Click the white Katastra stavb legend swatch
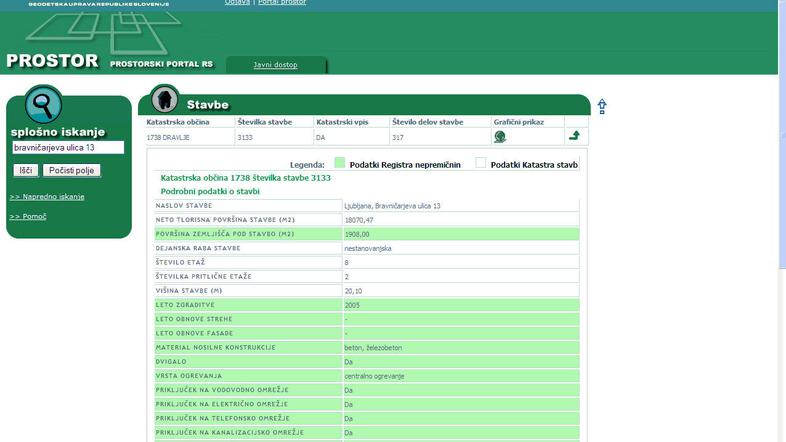The width and height of the screenshot is (786, 442). pyautogui.click(x=481, y=163)
